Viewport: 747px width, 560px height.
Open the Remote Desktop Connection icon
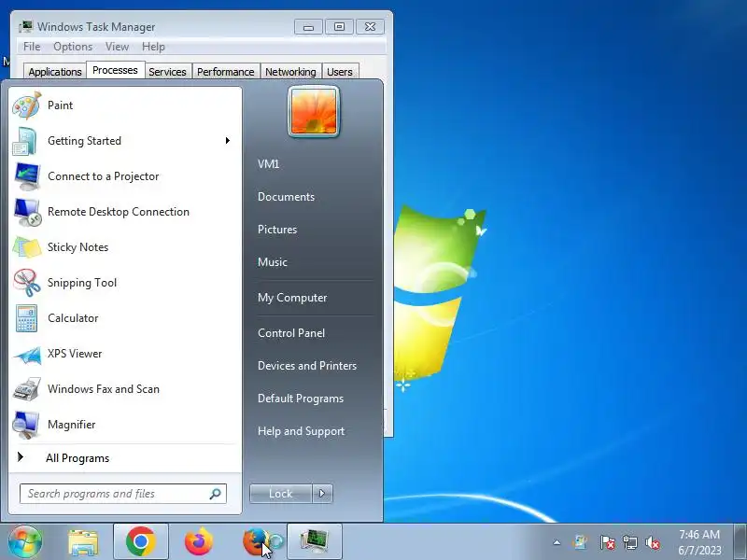pos(27,212)
